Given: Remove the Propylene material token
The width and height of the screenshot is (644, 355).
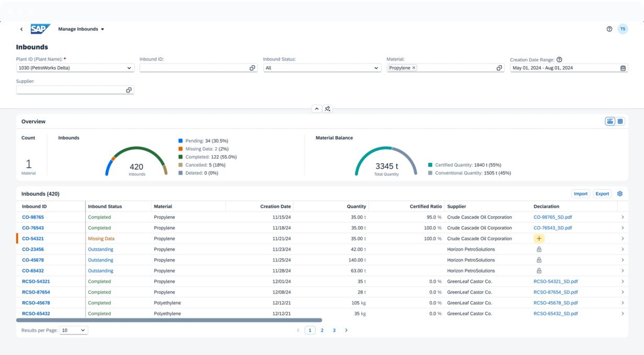Looking at the screenshot, I should point(414,68).
